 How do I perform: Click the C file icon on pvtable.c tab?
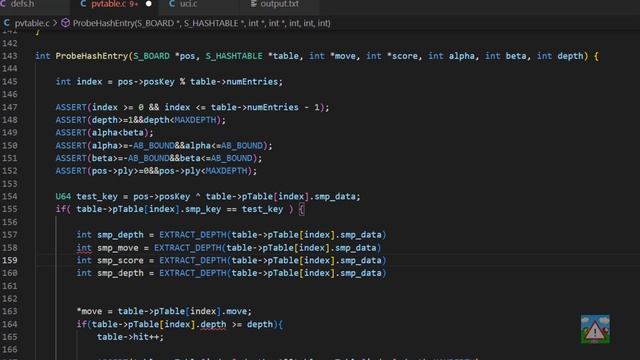pos(83,4)
